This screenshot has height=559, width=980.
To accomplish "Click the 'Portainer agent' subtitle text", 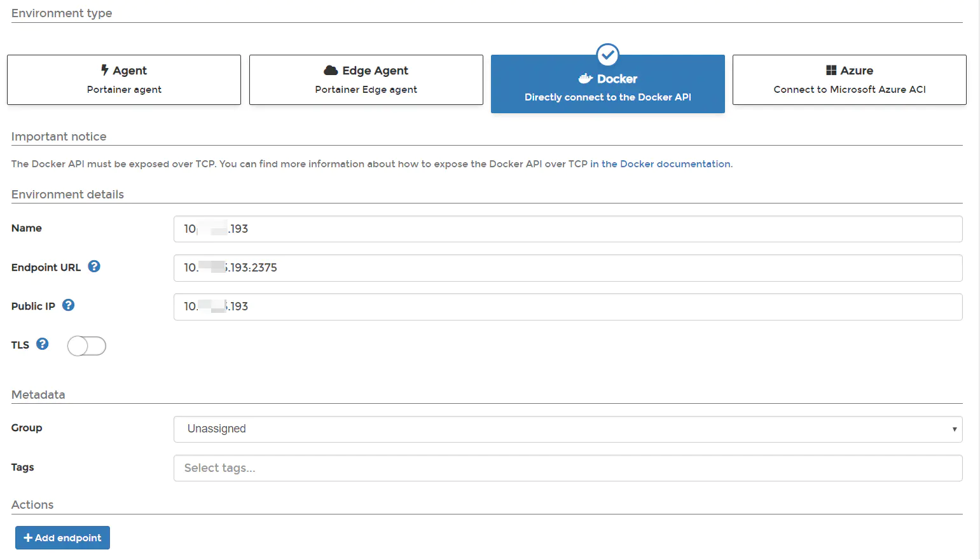I will (x=124, y=90).
